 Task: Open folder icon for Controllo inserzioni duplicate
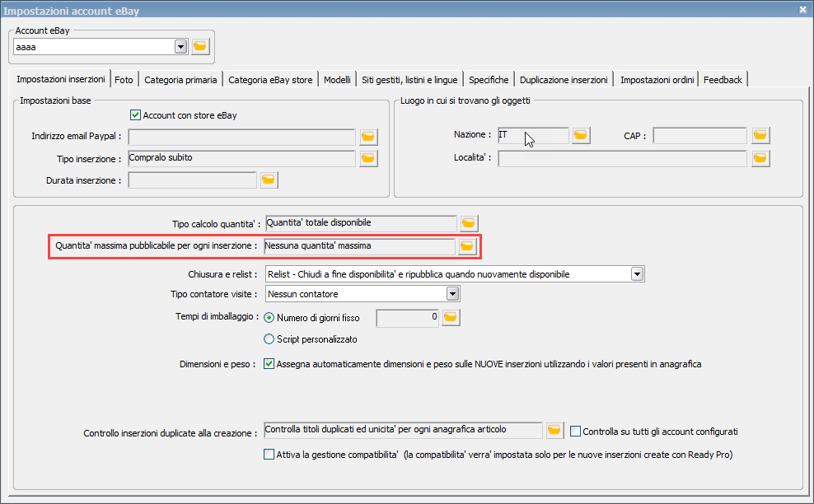554,430
